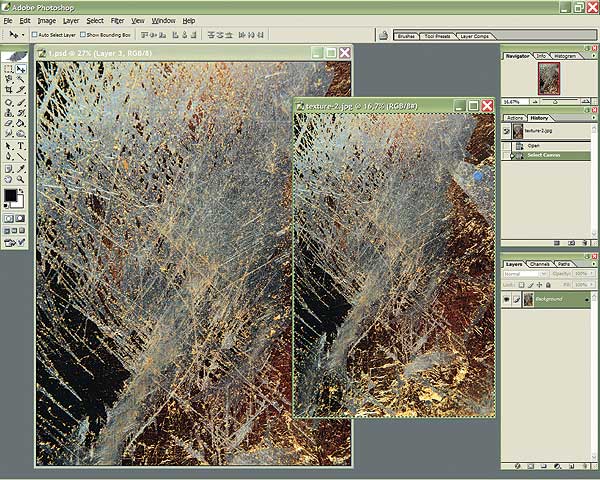Open the Filter menu
600x480 pixels.
118,20
